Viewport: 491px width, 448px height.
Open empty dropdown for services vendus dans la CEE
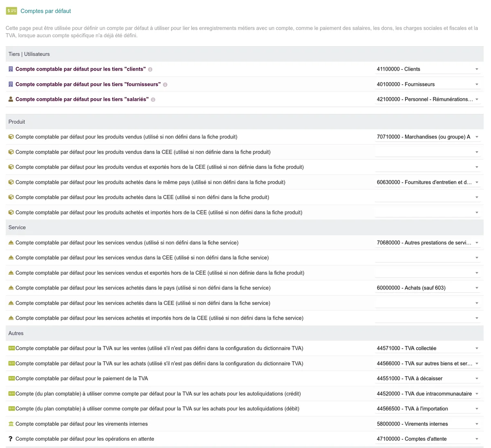[x=428, y=258]
